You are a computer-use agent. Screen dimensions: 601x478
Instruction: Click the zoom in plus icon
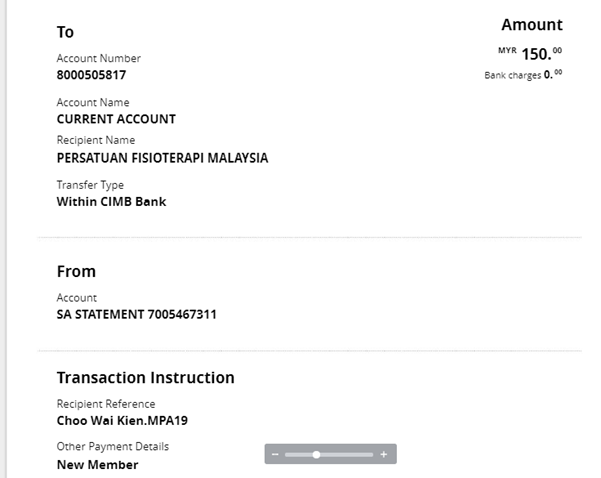(383, 454)
